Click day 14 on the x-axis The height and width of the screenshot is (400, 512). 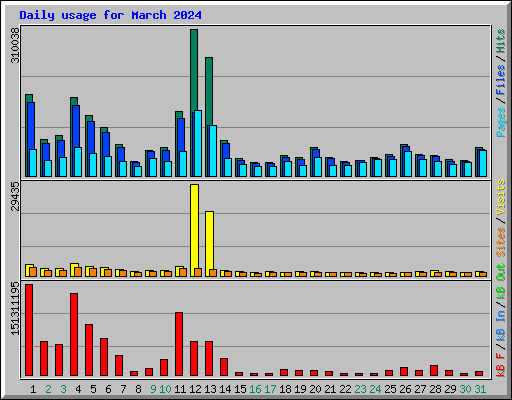[225, 389]
